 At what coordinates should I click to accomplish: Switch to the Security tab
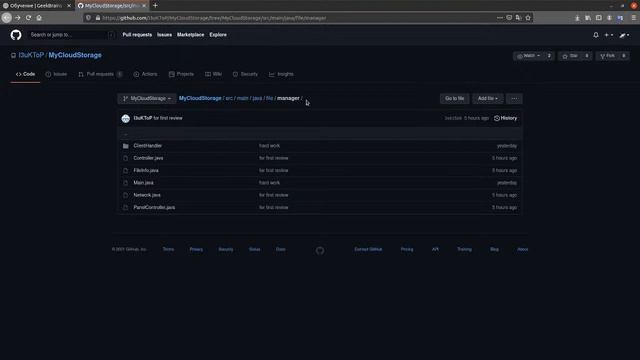coord(245,74)
